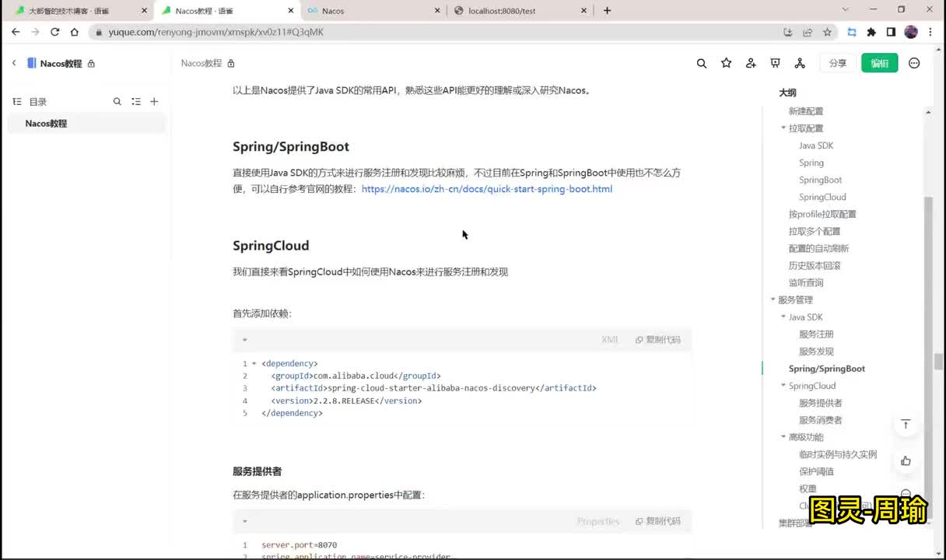Jump to 历史版本回滚 in outline
Image resolution: width=946 pixels, height=560 pixels.
[815, 265]
